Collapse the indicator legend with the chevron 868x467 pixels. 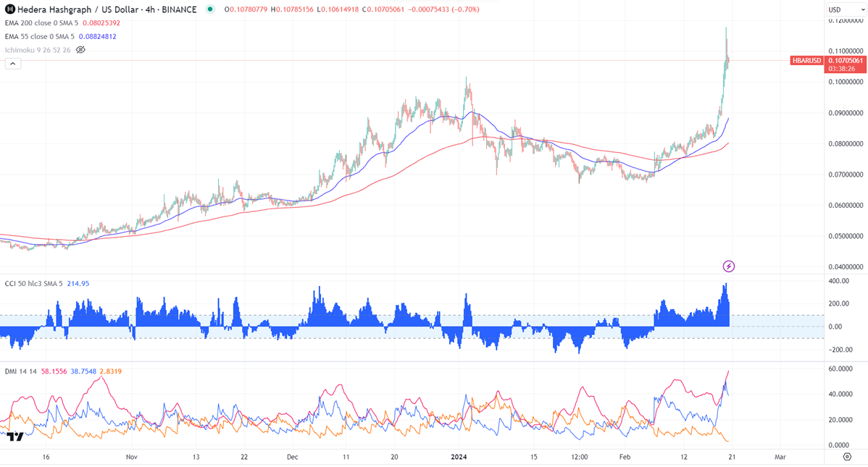[x=13, y=64]
